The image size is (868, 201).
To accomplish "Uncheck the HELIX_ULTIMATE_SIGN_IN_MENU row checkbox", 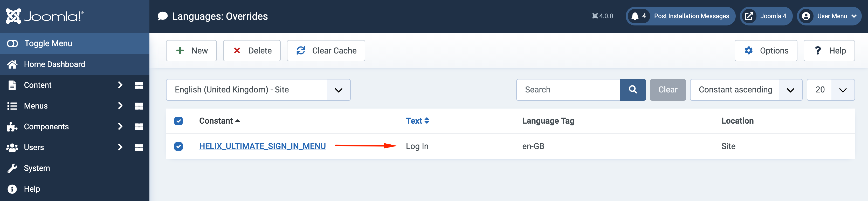I will (178, 146).
